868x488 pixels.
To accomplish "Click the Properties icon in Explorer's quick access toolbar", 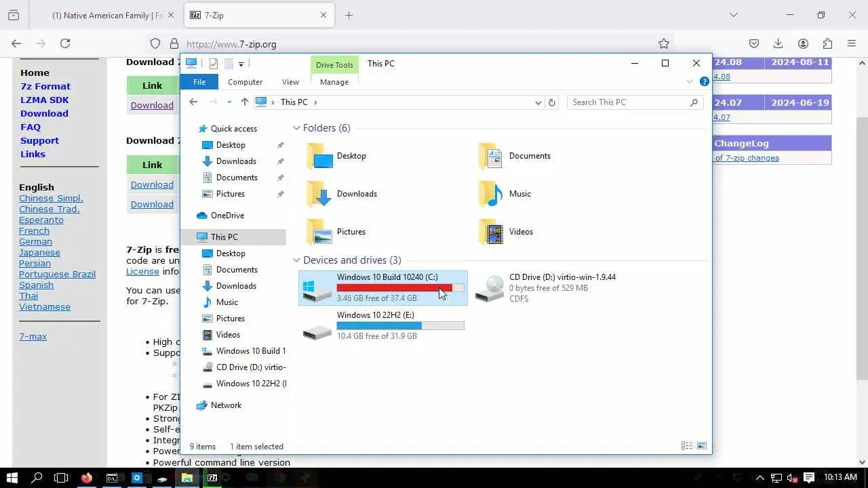I will point(214,64).
